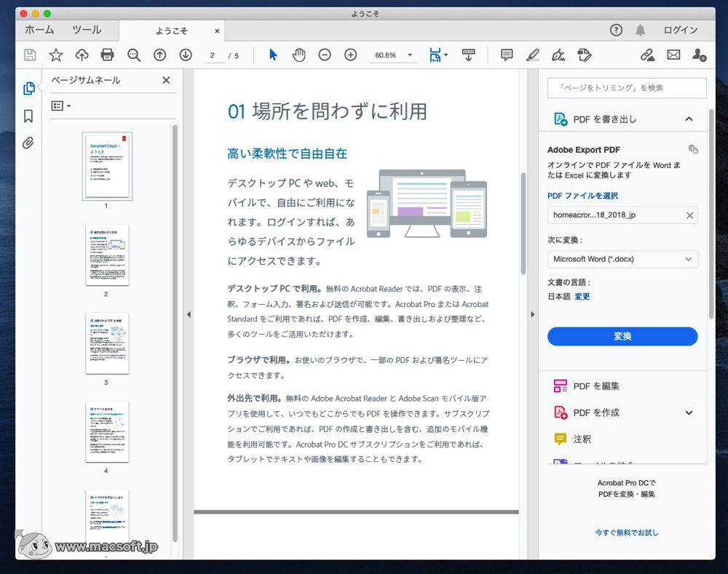Click the add person share icon
Screen dimensions: 728x574
[699, 55]
